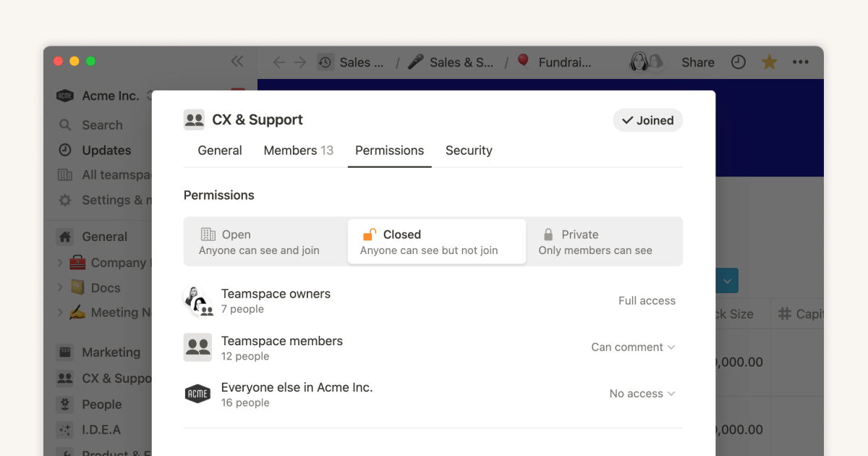Click the back navigation arrow
Viewport: 868px width, 456px height.
pos(278,62)
